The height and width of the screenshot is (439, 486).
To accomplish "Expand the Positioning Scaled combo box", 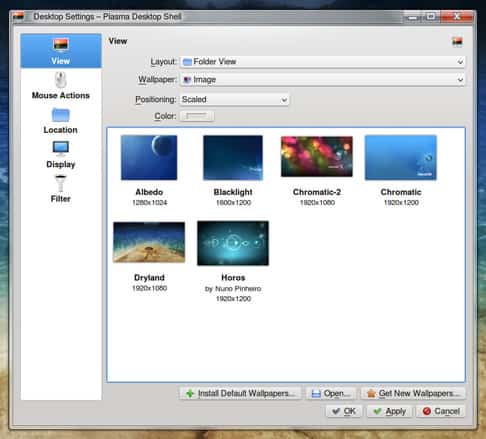I will coord(235,100).
